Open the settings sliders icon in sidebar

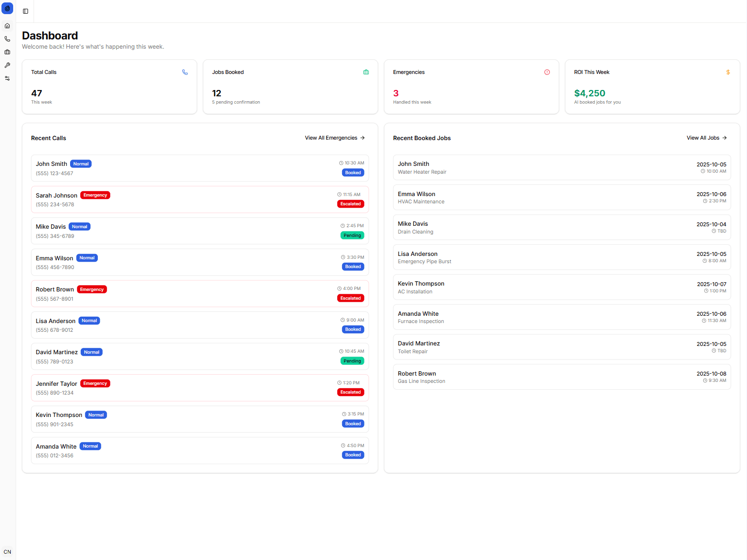pyautogui.click(x=7, y=78)
